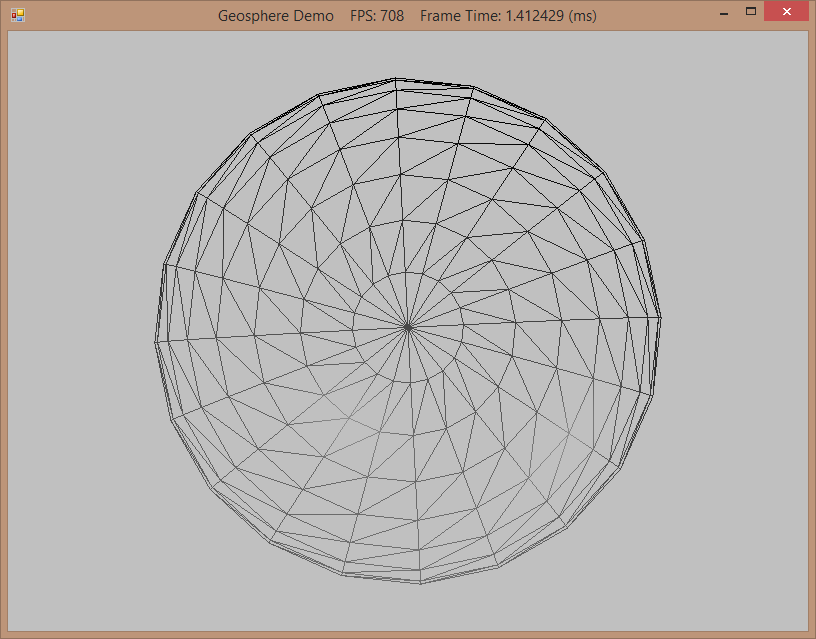Image resolution: width=816 pixels, height=639 pixels.
Task: Click the Frame Time readout in the title bar
Action: click(x=508, y=16)
